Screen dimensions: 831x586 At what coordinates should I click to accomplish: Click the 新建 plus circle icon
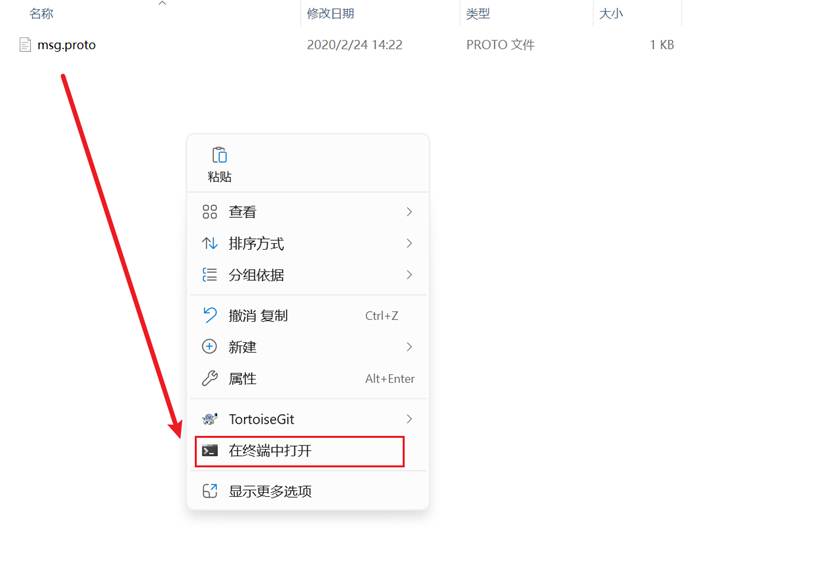point(210,347)
